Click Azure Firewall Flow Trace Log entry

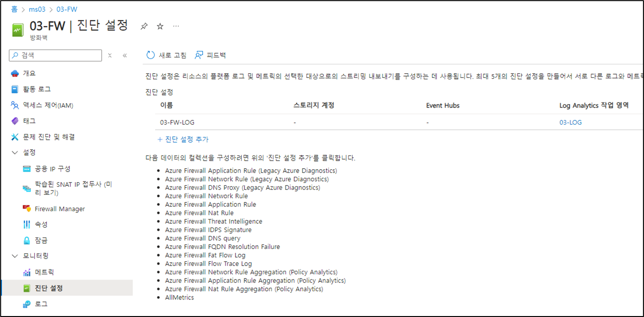[x=208, y=264]
